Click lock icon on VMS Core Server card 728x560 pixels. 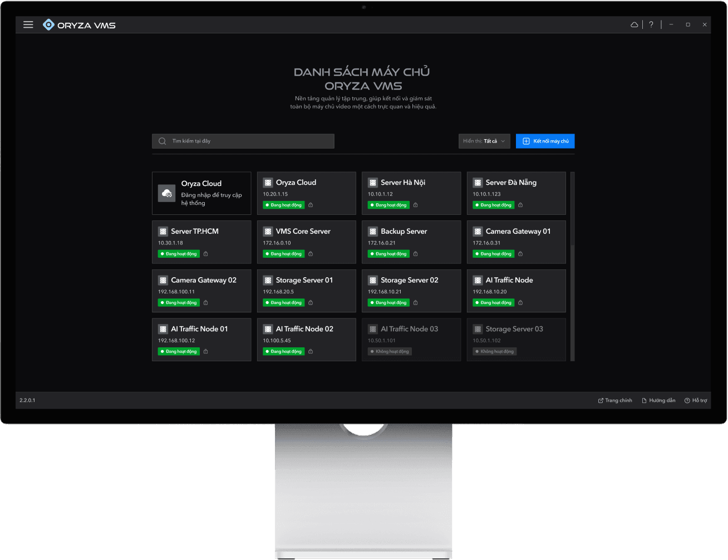[311, 254]
